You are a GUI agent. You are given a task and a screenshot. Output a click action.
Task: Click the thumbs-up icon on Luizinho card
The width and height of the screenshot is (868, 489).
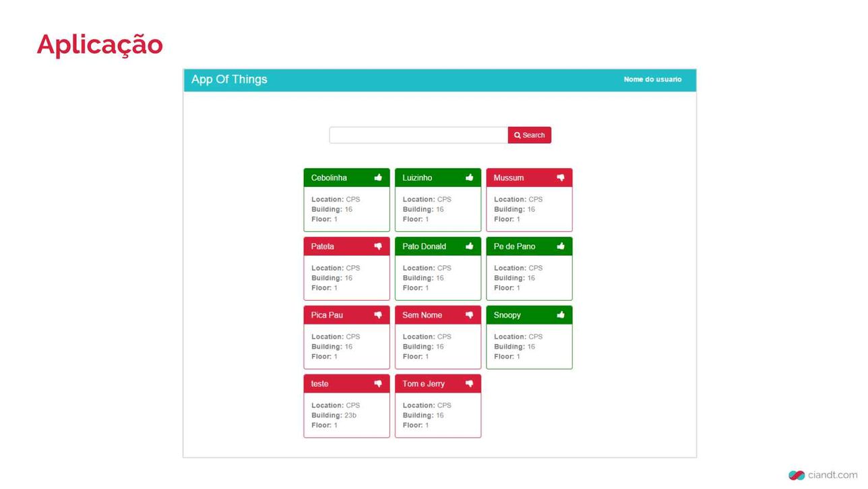[x=469, y=177]
